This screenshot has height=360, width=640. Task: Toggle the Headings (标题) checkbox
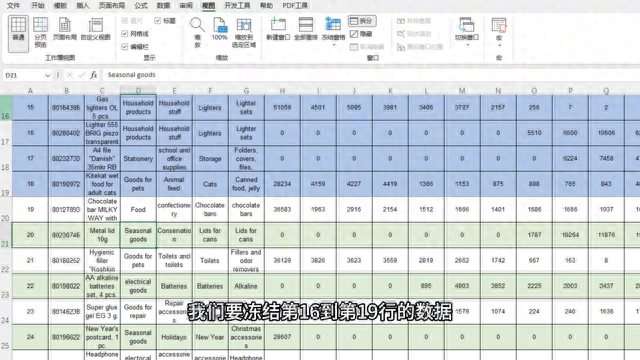tap(158, 20)
